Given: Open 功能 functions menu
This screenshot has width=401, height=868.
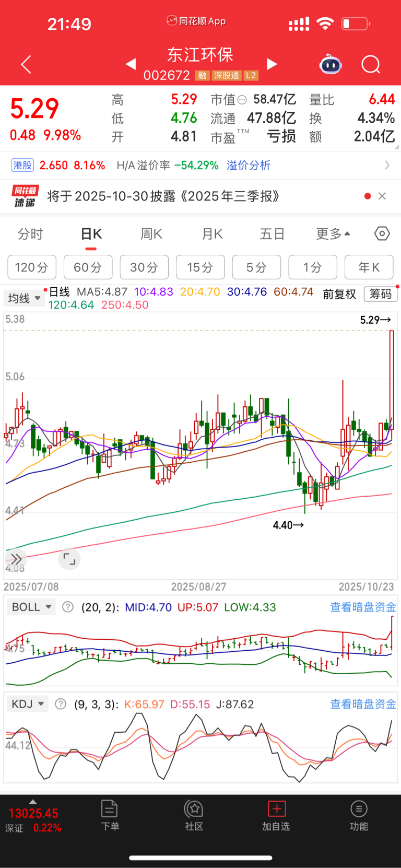Looking at the screenshot, I should [x=359, y=815].
